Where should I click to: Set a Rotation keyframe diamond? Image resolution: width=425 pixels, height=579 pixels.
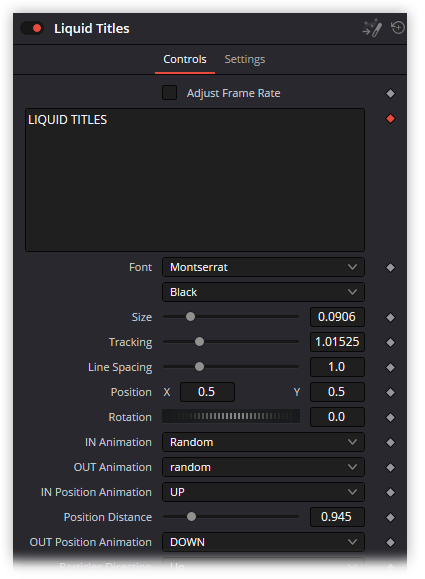click(x=390, y=417)
